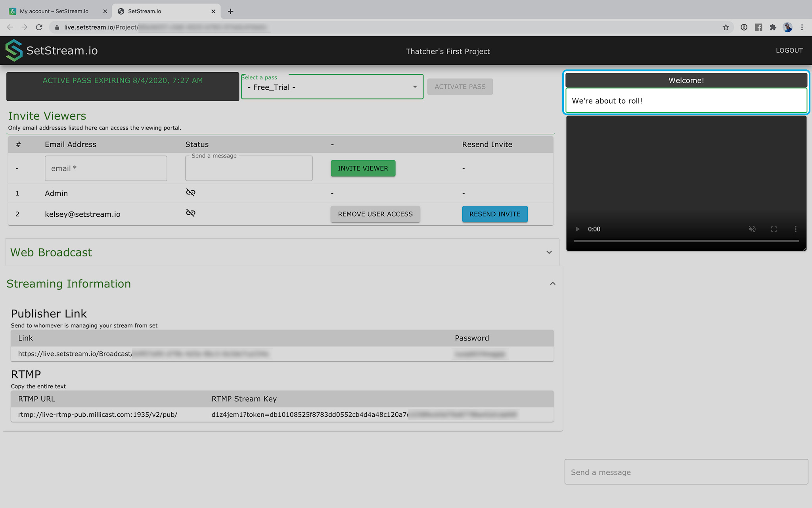The height and width of the screenshot is (508, 812).
Task: Close the My account tab
Action: (105, 11)
